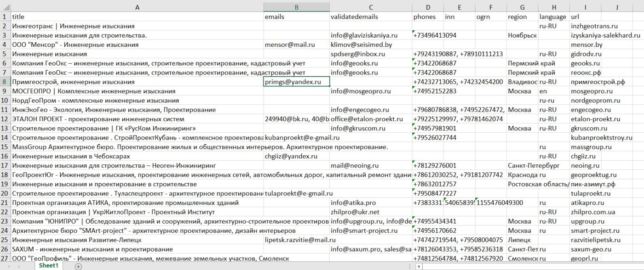Click the cell containing primgs@yandex.ru
Image resolution: width=644 pixels, height=270 pixels.
pyautogui.click(x=296, y=81)
